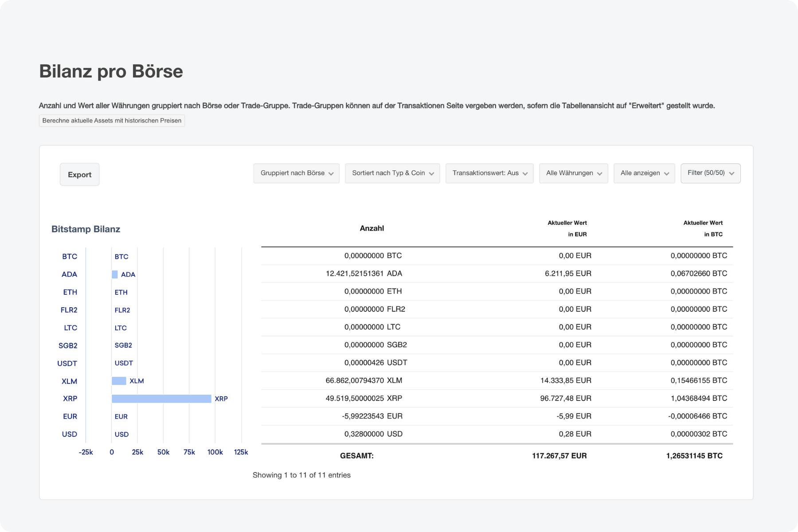Click the ADA bar in the chart
Viewport: 798px width, 532px height.
click(114, 274)
